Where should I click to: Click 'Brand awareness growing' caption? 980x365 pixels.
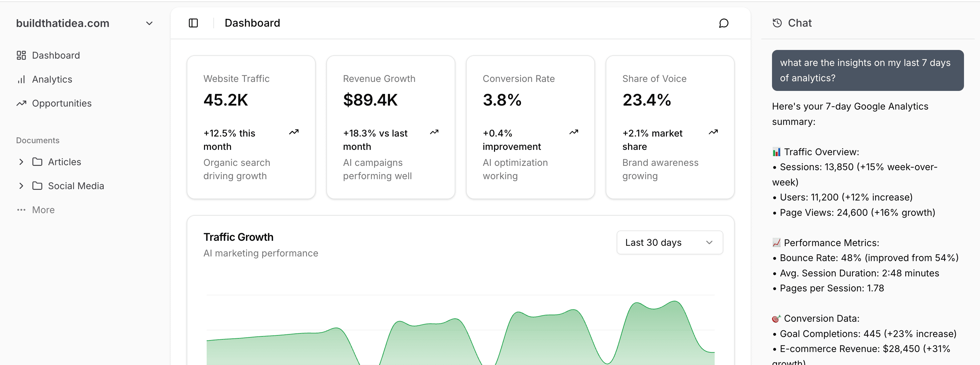[660, 169]
